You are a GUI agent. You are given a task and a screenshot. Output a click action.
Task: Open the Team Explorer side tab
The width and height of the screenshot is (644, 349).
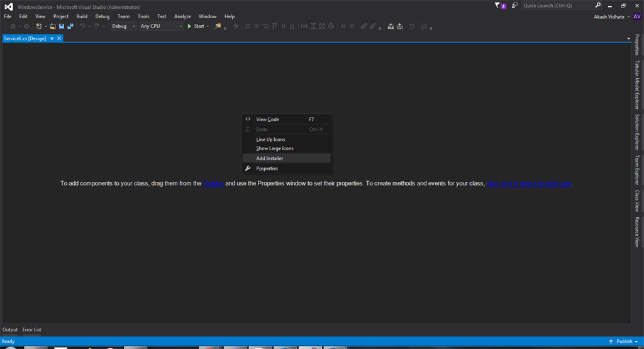[637, 170]
